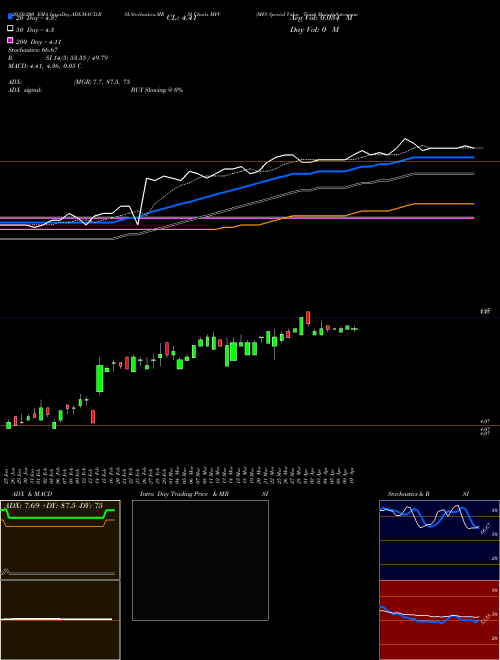Screen dimensions: 500x660
Task: Click the 'Intra Day Trading Price & MR' title
Action: click(x=184, y=494)
